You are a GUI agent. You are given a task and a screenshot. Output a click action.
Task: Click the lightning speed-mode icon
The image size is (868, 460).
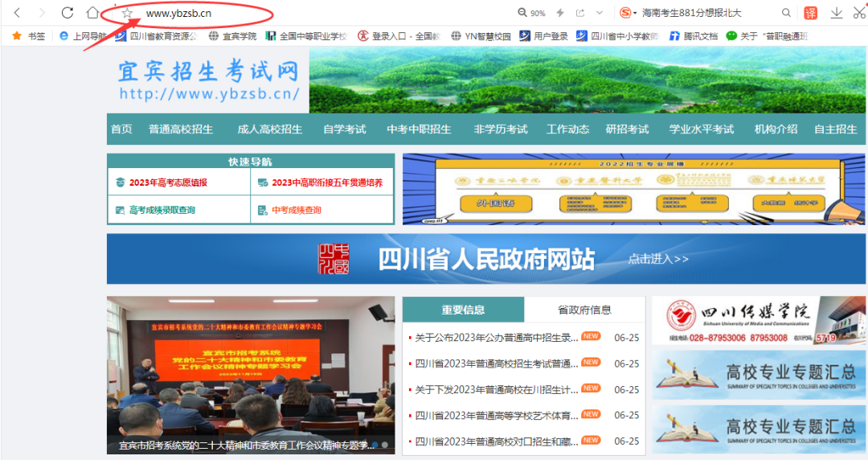(x=560, y=13)
